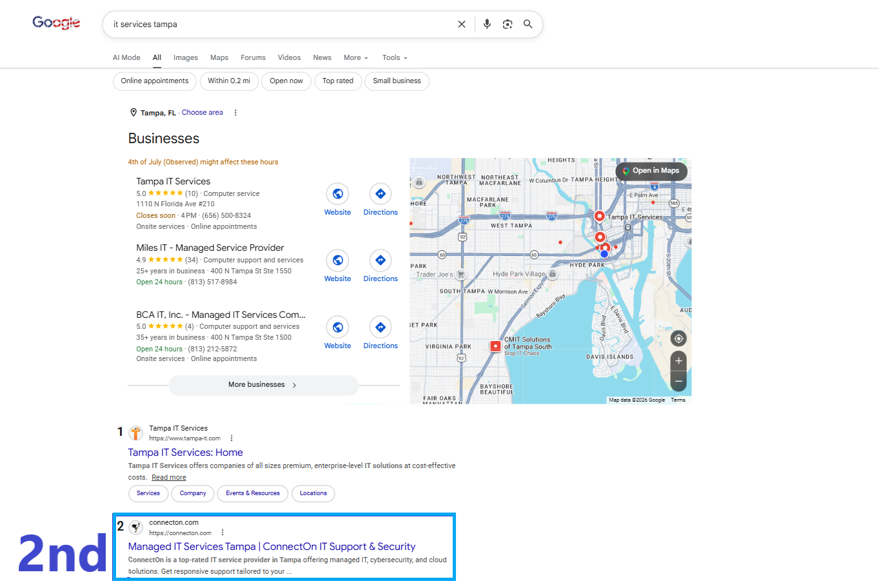
Task: Select the All results tab
Action: (157, 58)
